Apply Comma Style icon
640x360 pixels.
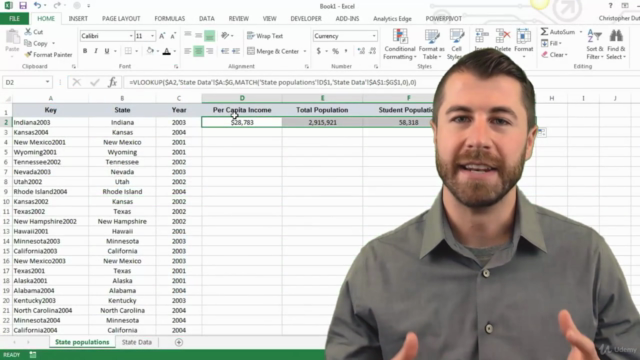click(x=346, y=51)
